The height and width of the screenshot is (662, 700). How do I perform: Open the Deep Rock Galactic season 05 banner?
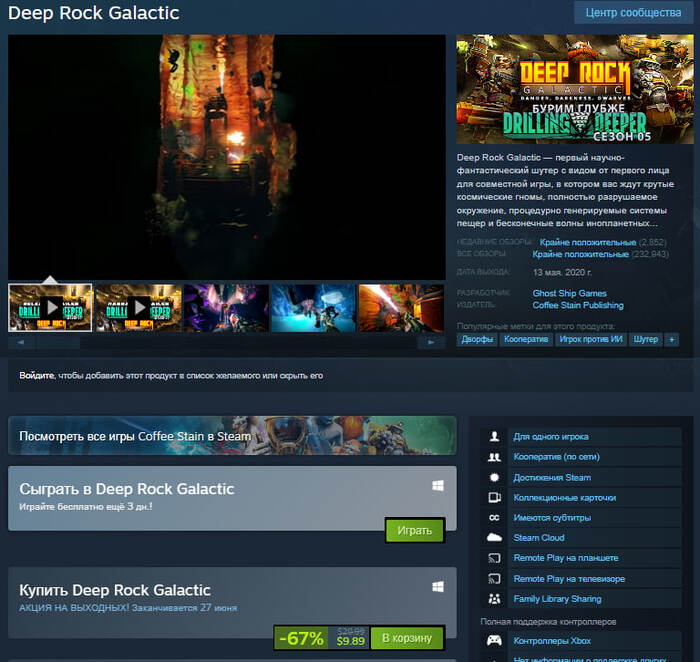pos(575,89)
